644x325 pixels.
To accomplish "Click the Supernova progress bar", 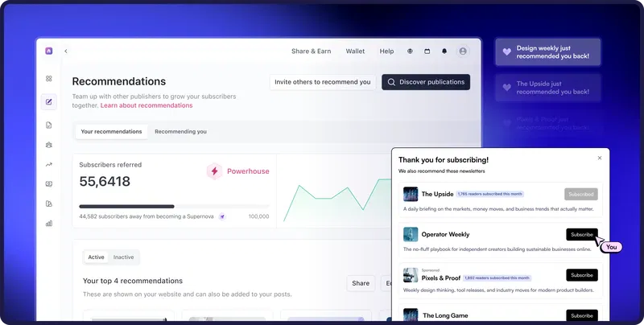I will click(x=174, y=207).
